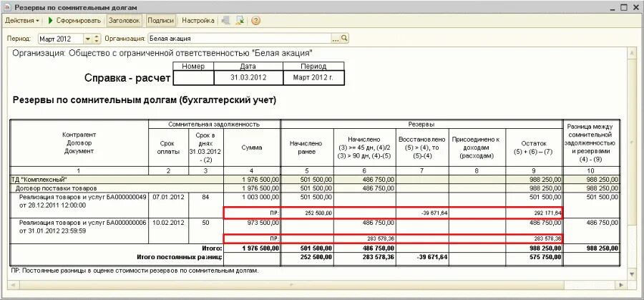Toggle the Заголовок header display
This screenshot has width=644, height=300.
pyautogui.click(x=125, y=21)
